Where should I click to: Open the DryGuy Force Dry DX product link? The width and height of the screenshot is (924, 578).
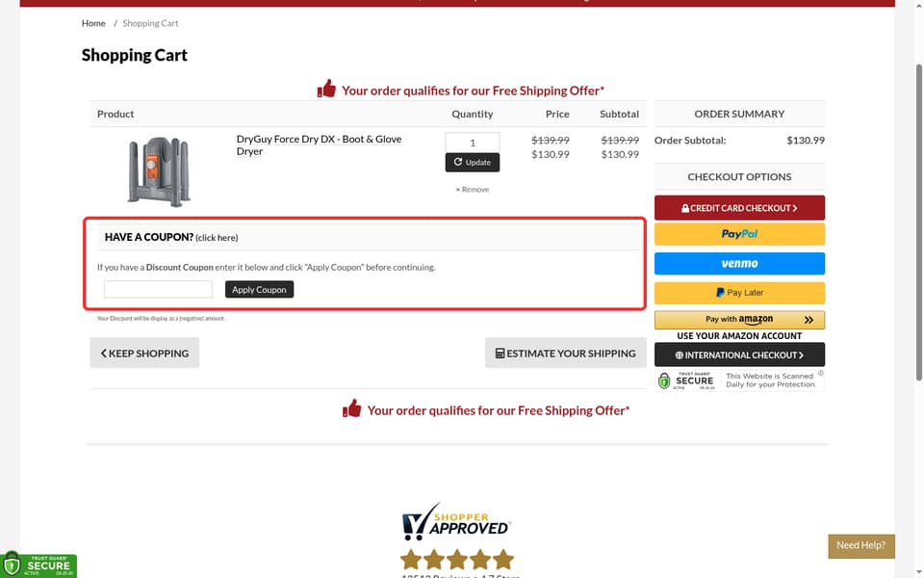click(x=319, y=145)
